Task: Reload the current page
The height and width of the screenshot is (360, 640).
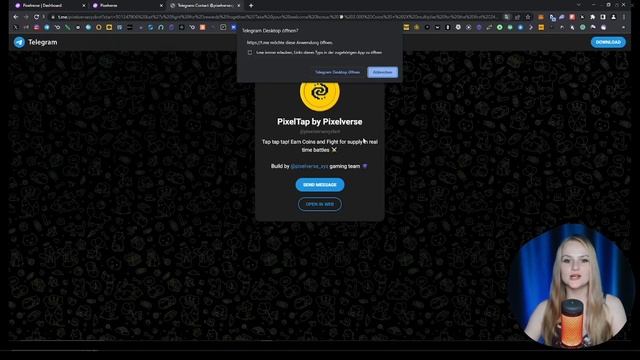Action: [36, 17]
